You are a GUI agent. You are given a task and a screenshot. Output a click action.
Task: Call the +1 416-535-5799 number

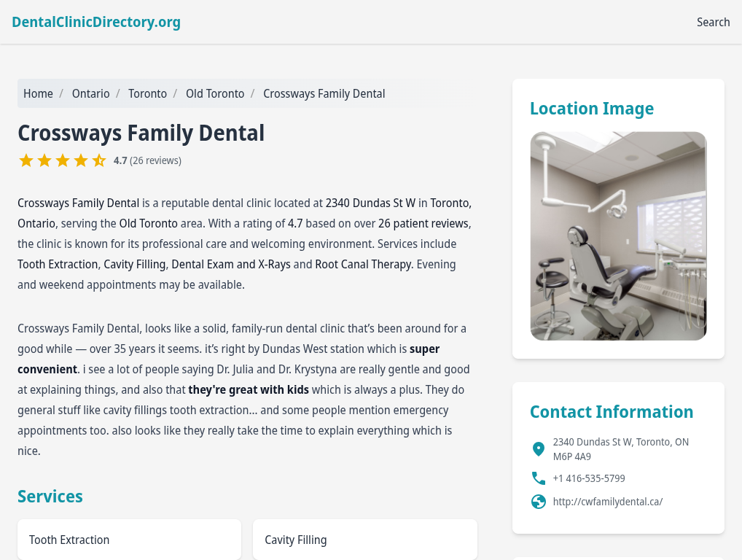(x=589, y=478)
